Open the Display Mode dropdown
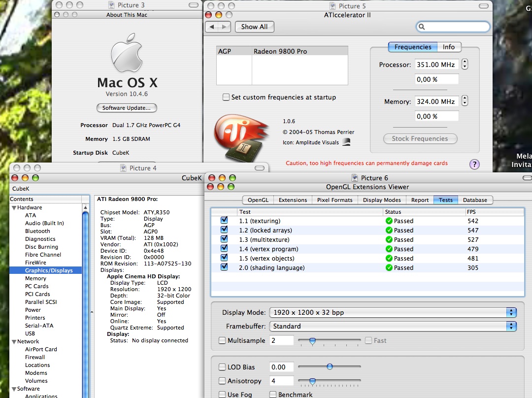The image size is (532, 398). [393, 312]
